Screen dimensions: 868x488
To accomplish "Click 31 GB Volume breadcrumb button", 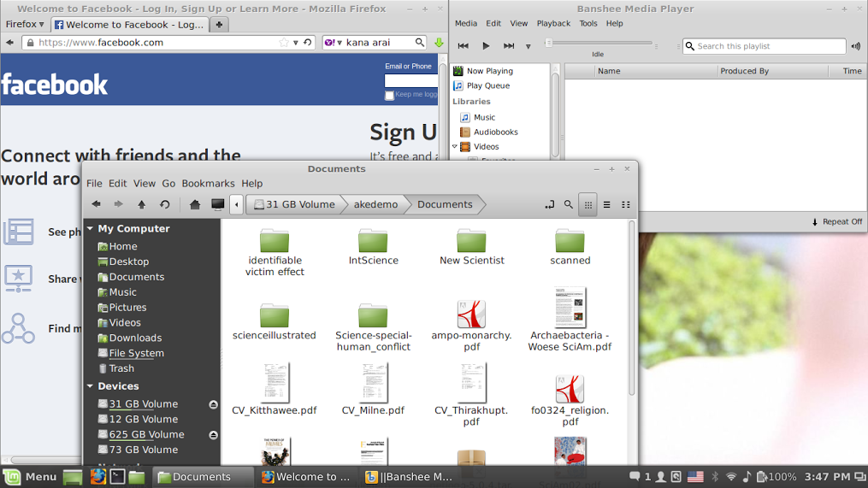I will tap(294, 205).
